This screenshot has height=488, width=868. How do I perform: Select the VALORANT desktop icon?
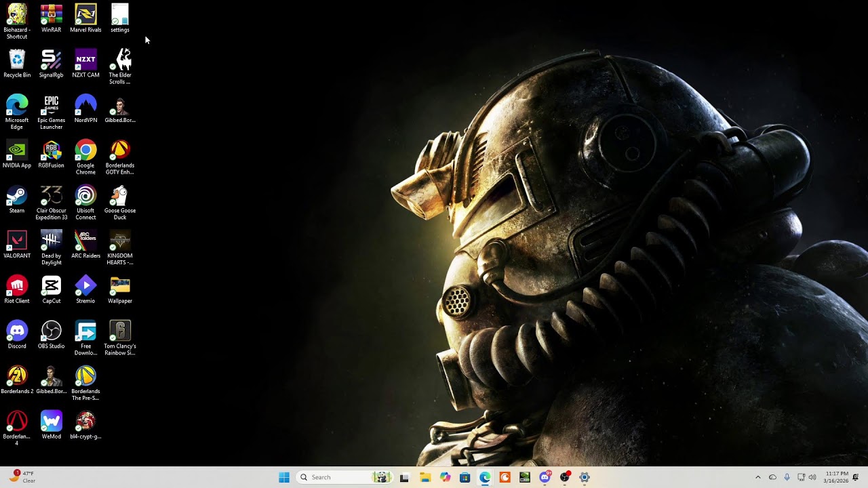click(17, 245)
